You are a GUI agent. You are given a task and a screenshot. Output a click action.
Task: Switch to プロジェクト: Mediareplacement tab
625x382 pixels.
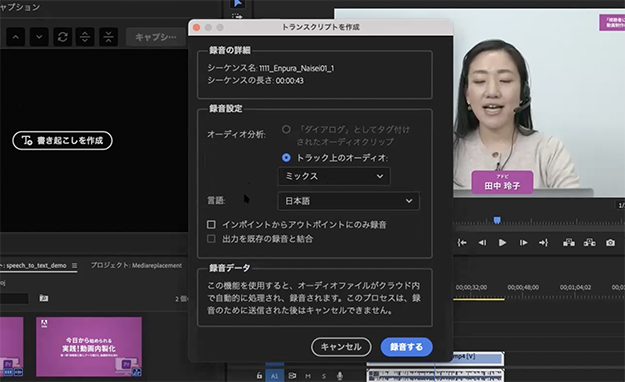136,266
